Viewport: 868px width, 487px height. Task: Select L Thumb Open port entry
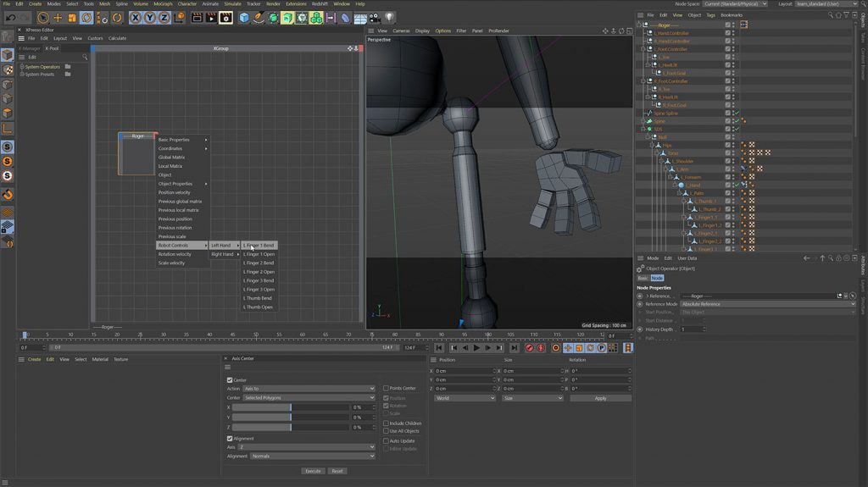pyautogui.click(x=258, y=307)
